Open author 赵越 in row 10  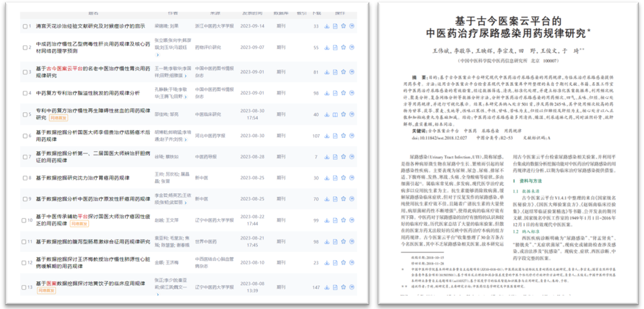[158, 220]
